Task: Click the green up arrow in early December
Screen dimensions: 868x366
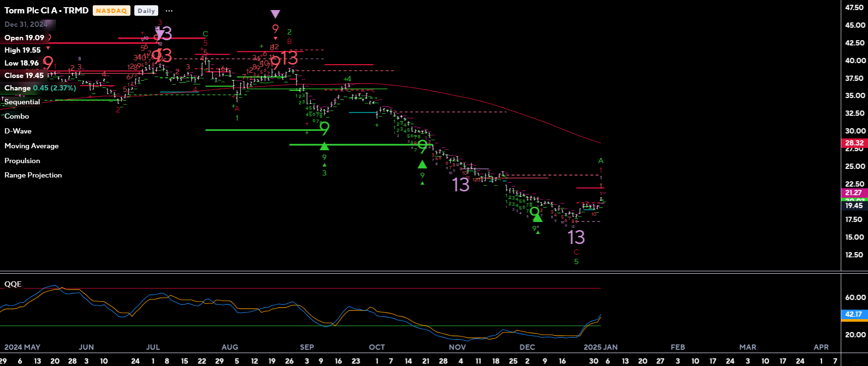Action: [537, 218]
